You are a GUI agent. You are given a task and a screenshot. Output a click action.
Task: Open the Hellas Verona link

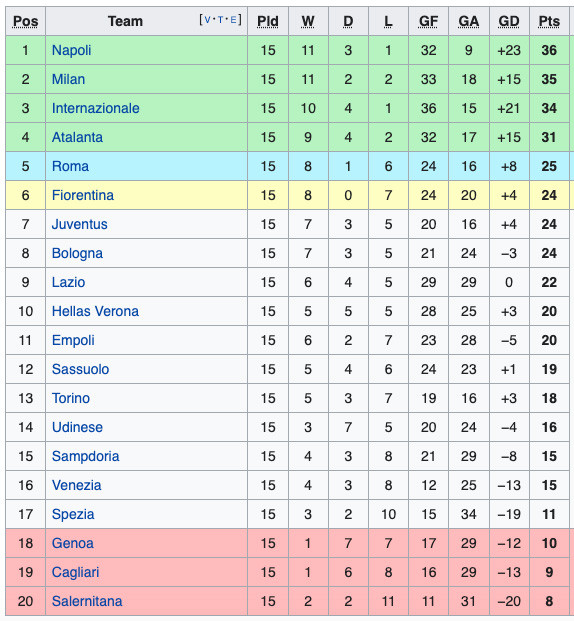95,311
